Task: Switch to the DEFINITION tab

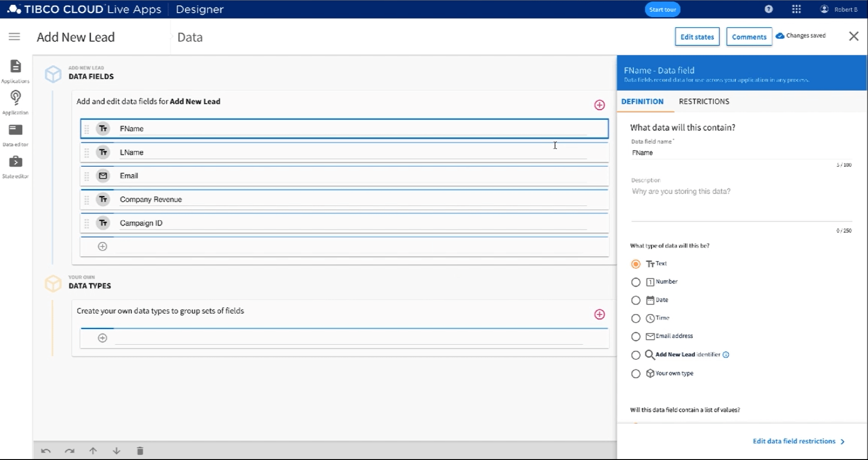Action: [x=642, y=102]
